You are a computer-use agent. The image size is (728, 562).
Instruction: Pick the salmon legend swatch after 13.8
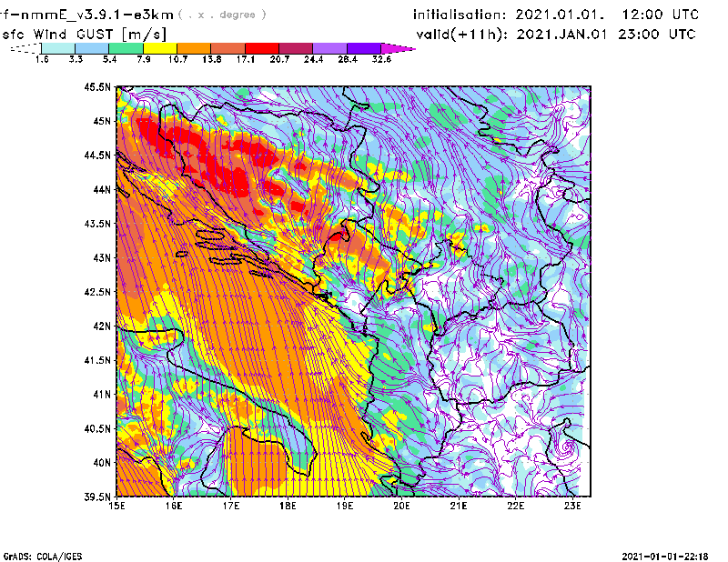point(228,48)
